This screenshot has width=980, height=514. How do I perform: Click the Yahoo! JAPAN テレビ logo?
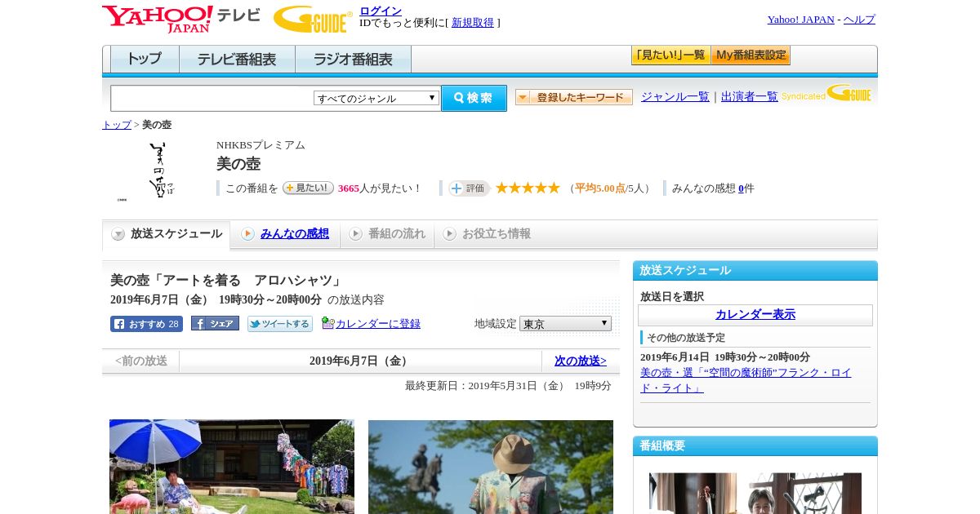181,19
